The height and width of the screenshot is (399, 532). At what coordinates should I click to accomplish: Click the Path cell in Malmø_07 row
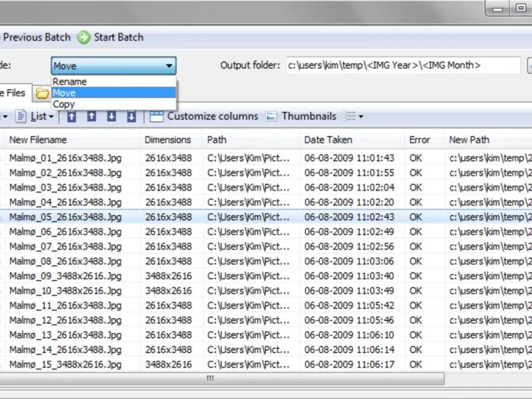click(248, 247)
